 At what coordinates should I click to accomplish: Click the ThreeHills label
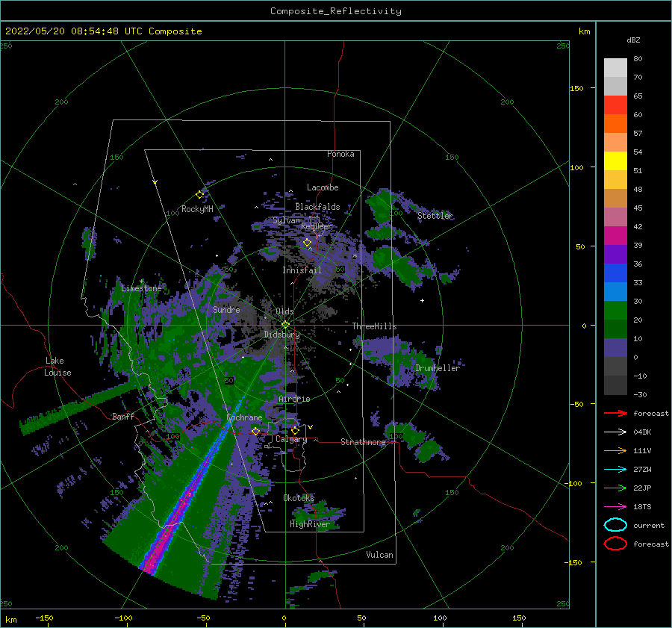(374, 326)
